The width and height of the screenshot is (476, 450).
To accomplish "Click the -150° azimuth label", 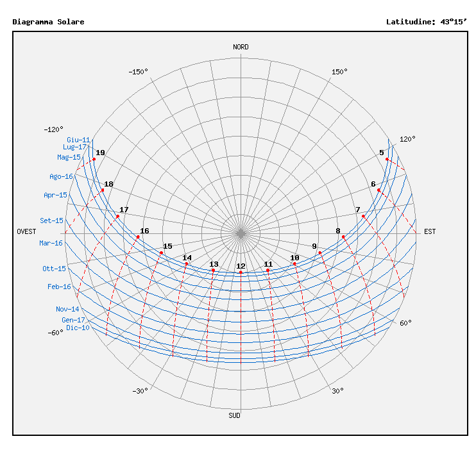I will pyautogui.click(x=138, y=72).
